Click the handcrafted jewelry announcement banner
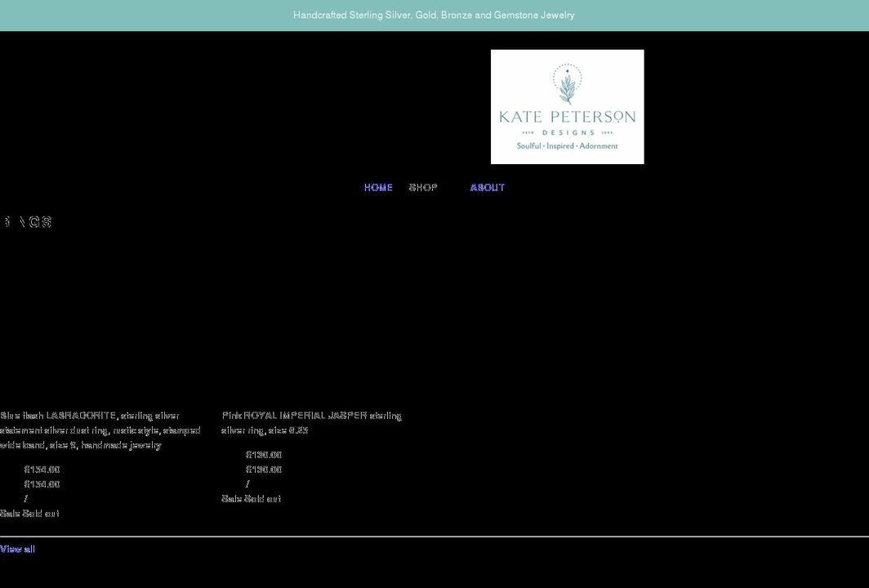Screen dimensions: 869x588 click(x=434, y=13)
